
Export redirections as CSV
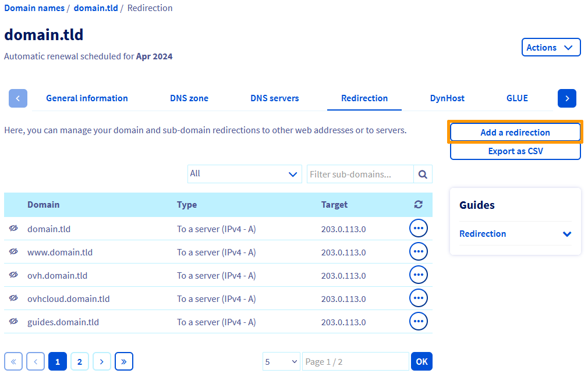(515, 151)
